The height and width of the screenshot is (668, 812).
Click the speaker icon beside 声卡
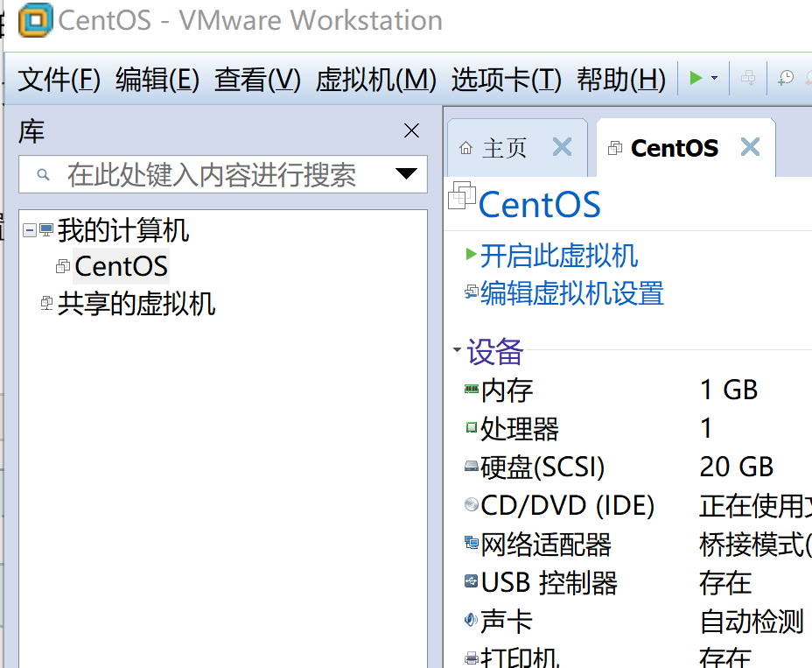pyautogui.click(x=472, y=619)
